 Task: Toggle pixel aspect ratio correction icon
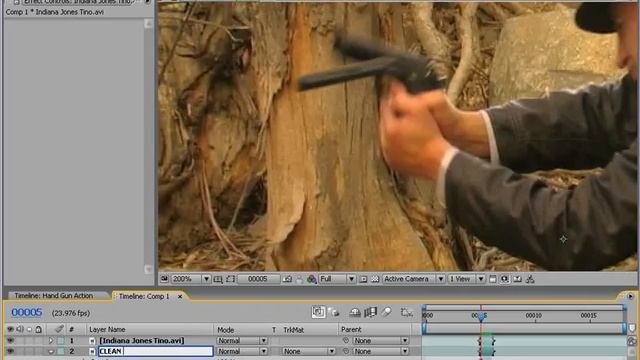point(493,279)
